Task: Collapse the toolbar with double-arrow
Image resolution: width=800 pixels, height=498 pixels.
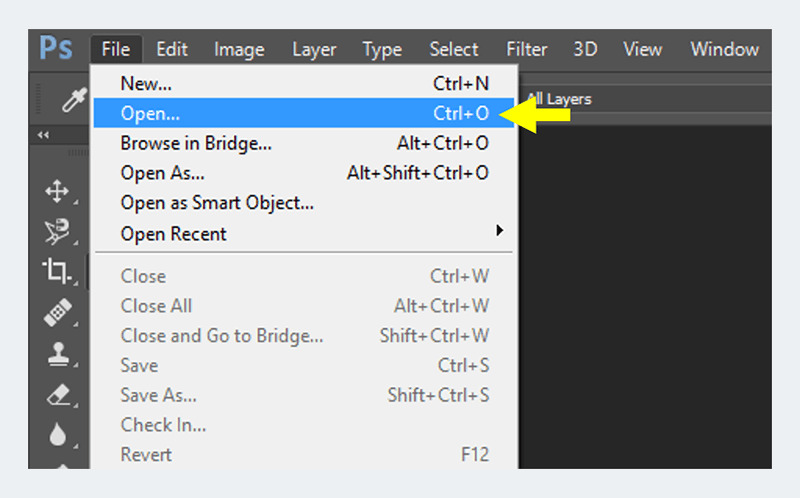Action: [x=43, y=135]
